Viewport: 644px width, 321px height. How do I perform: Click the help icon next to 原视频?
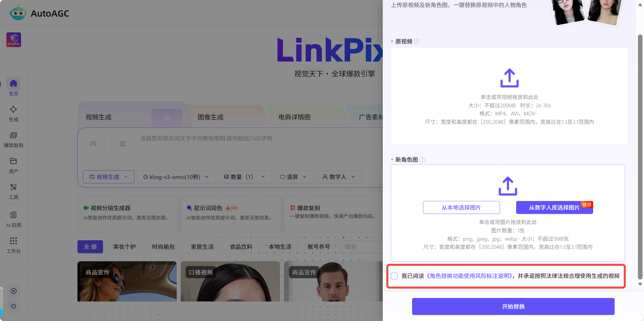(416, 41)
